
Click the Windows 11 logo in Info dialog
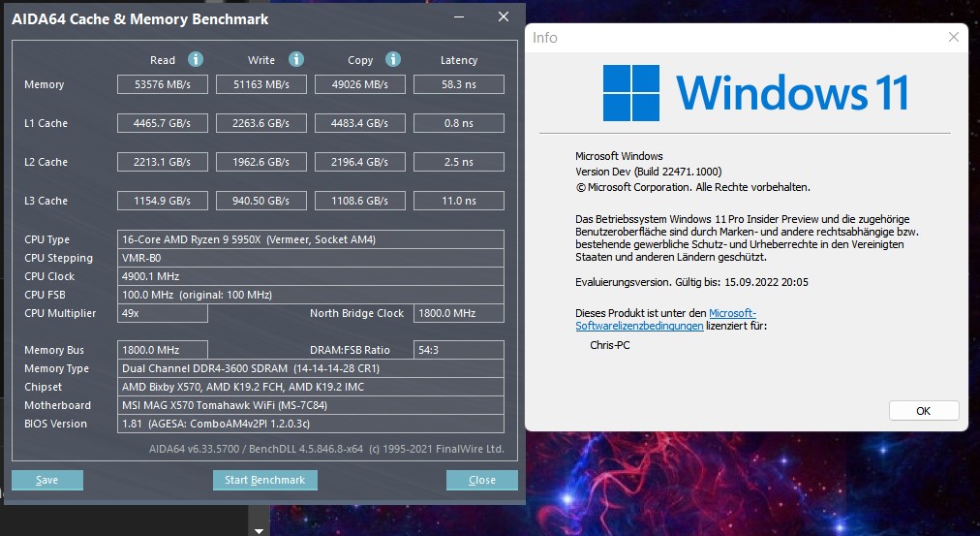pyautogui.click(x=755, y=93)
